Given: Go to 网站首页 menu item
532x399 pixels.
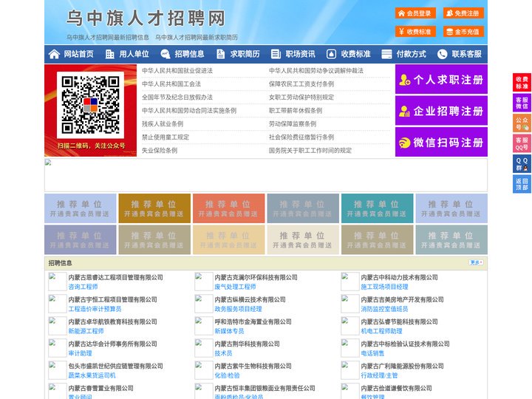Looking at the screenshot, I should tap(79, 54).
